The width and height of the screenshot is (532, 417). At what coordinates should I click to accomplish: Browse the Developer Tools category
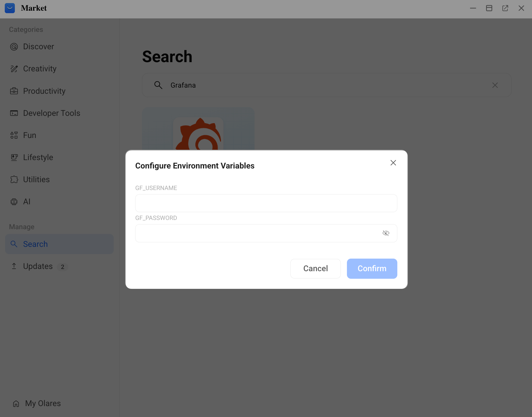(51, 113)
